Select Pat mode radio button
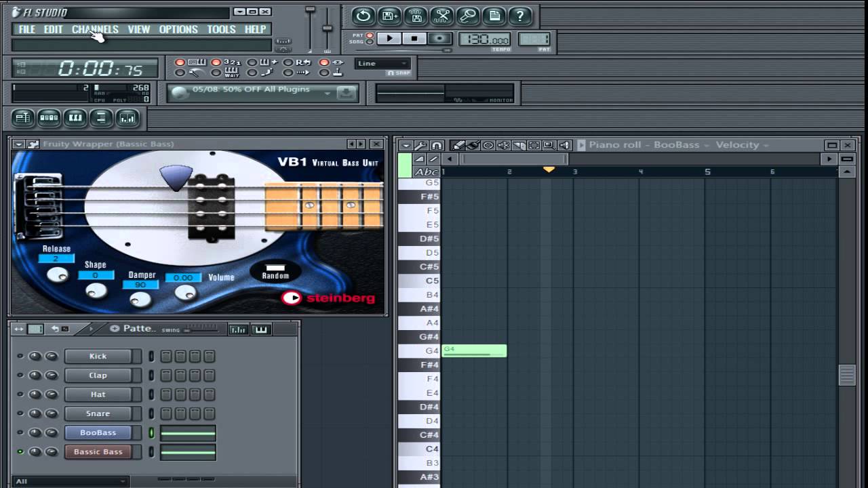The height and width of the screenshot is (488, 868). 370,35
